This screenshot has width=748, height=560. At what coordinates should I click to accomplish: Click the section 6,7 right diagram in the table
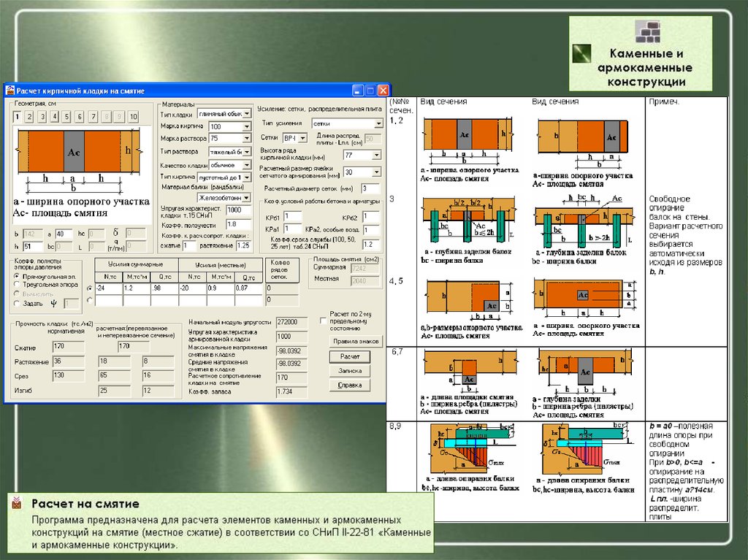584,372
